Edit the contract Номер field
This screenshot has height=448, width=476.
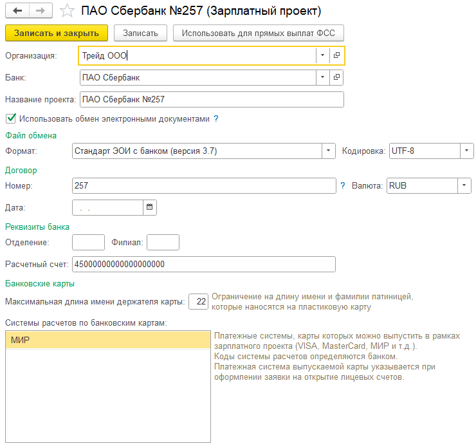[204, 185]
